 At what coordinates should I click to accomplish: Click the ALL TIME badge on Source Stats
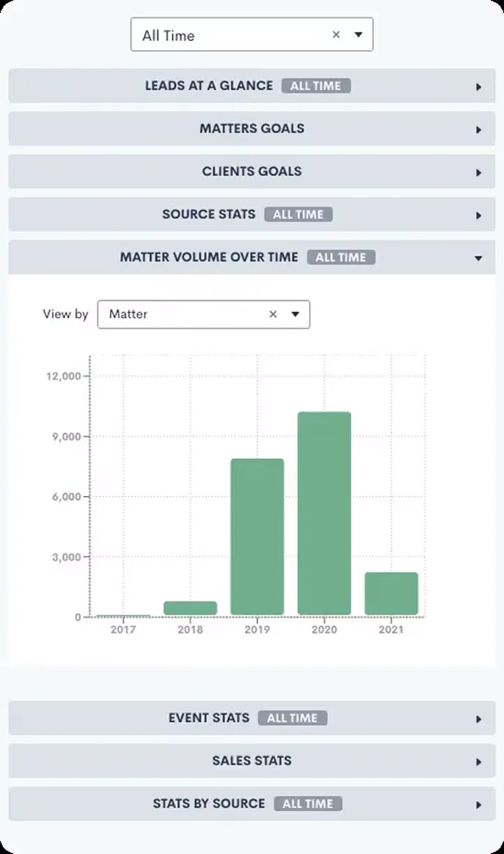tap(299, 215)
